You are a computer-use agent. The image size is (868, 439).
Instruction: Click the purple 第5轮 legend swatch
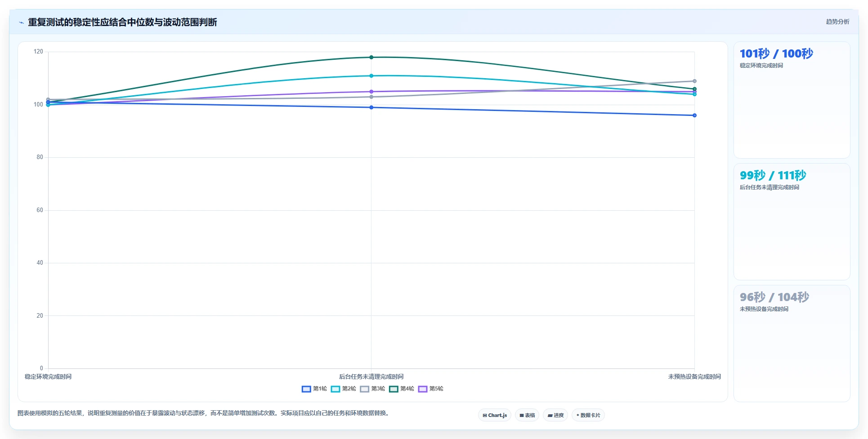[x=423, y=389]
